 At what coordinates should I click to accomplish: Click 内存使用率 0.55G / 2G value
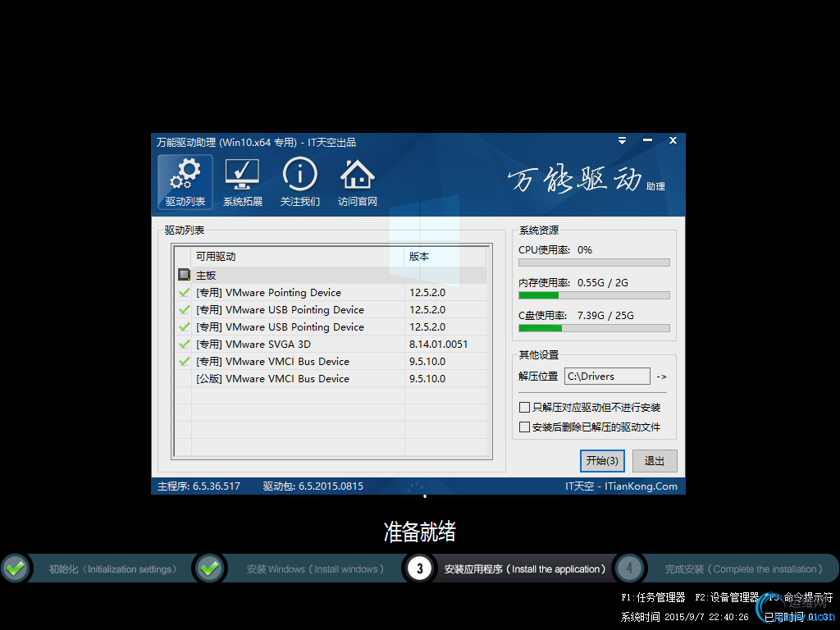click(x=603, y=282)
